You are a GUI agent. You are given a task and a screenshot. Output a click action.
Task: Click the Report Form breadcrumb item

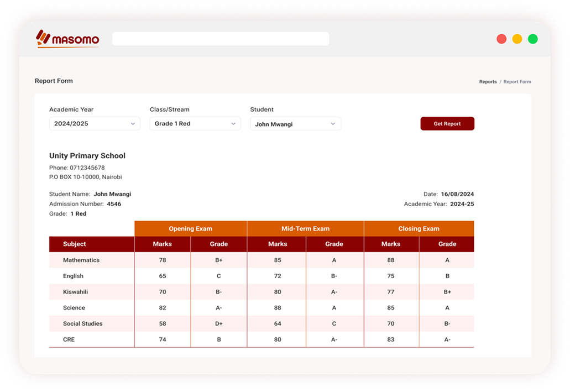tap(517, 82)
